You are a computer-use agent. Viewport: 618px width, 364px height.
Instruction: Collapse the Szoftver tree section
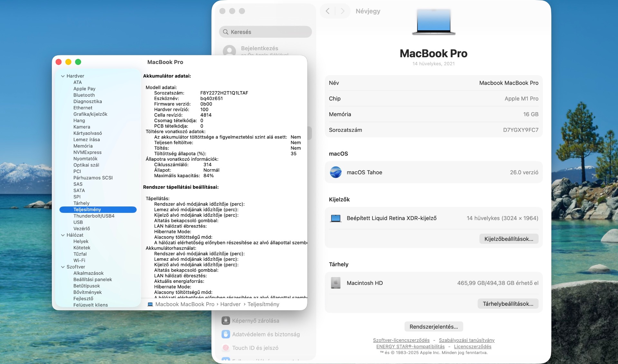(63, 267)
